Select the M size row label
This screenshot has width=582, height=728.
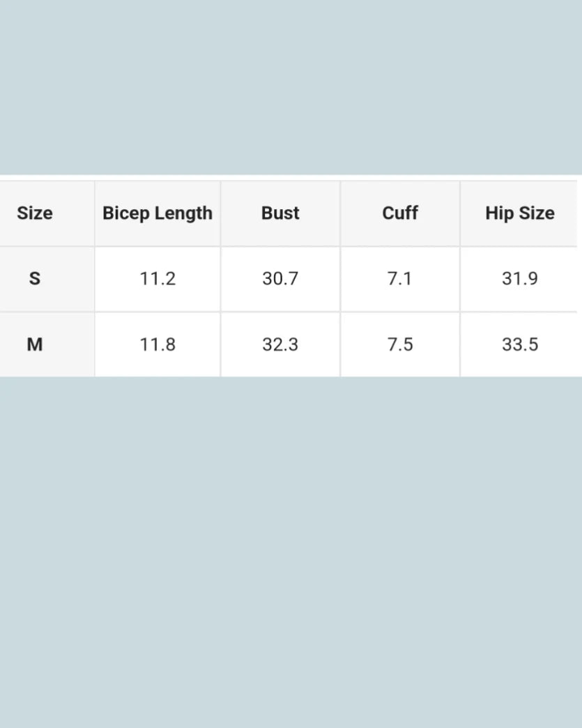(35, 344)
